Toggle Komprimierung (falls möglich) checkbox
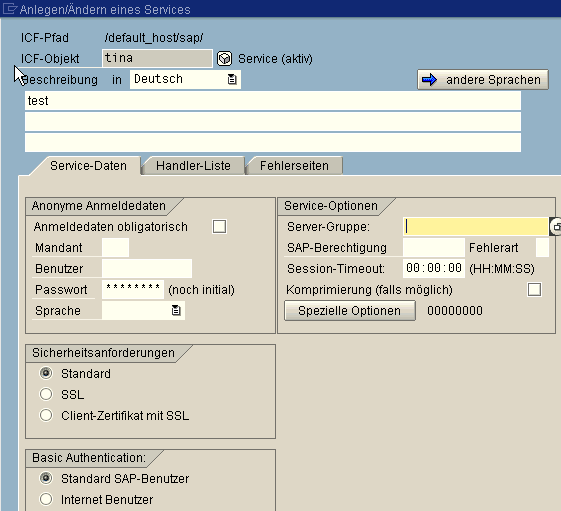Screen dimensions: 561x511 (534, 289)
